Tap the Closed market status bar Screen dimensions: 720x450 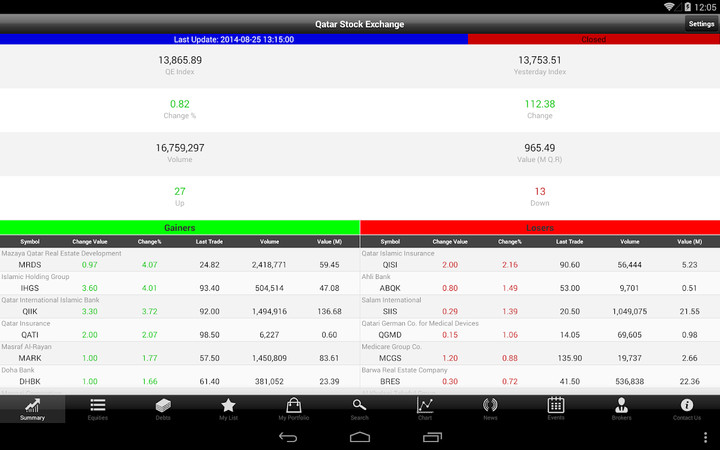pyautogui.click(x=594, y=39)
